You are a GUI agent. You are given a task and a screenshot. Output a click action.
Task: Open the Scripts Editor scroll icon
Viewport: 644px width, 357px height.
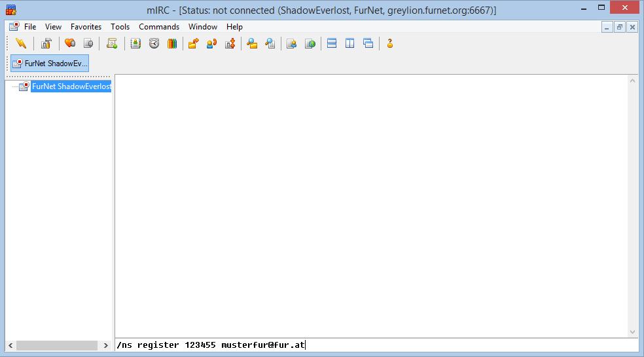(112, 43)
